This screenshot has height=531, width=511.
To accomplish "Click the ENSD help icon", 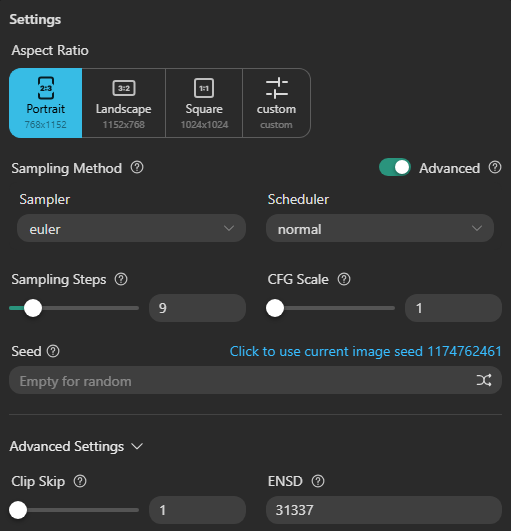I will (x=318, y=481).
